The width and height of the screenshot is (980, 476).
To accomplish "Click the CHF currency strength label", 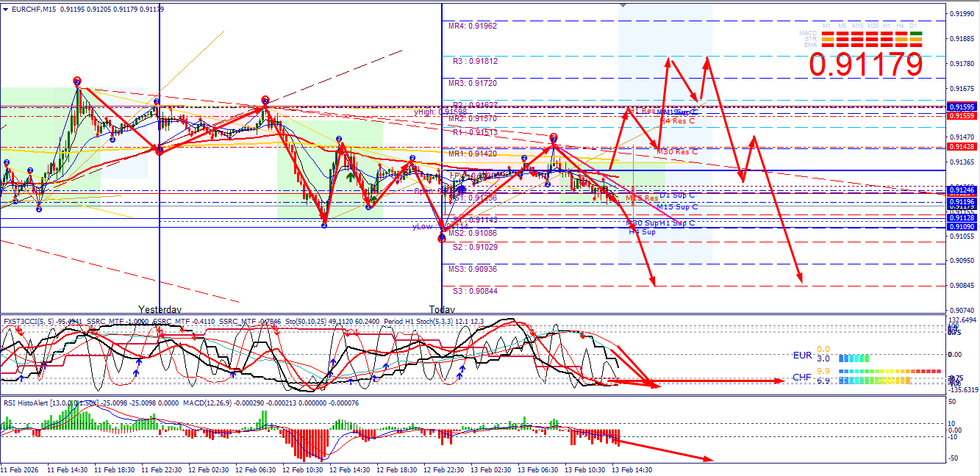I will point(802,378).
